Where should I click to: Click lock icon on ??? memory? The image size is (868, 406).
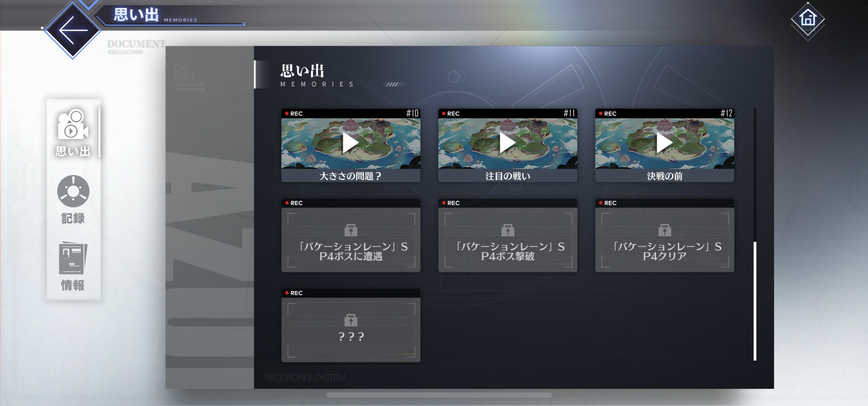(x=351, y=320)
